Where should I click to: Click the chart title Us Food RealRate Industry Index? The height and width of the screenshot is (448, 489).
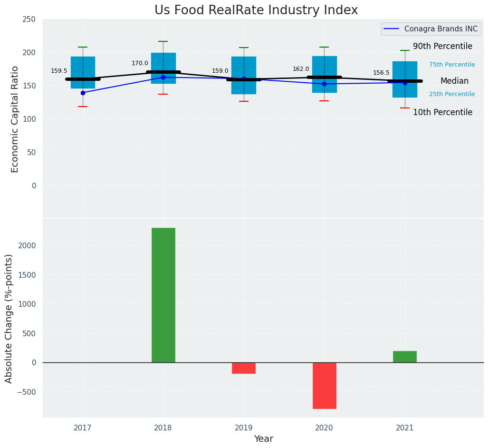pos(256,10)
